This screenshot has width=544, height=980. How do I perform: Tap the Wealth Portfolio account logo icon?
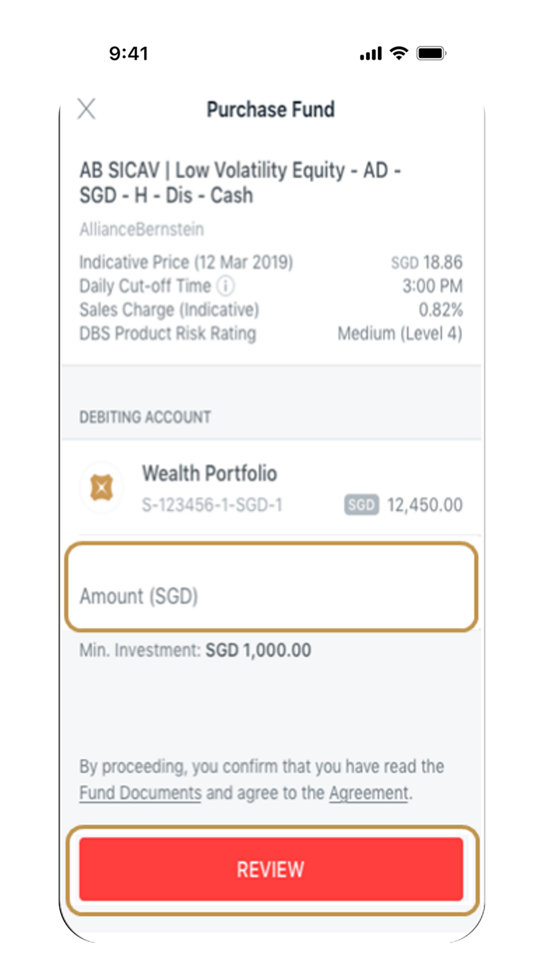102,487
